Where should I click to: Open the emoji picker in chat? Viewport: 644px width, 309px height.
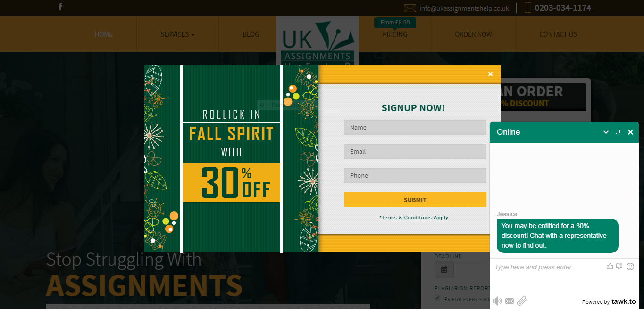click(630, 267)
